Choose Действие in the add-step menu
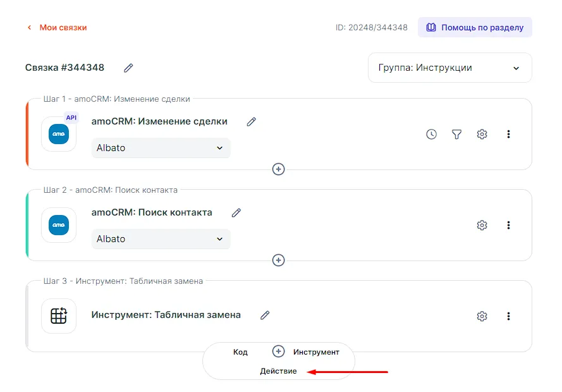The image size is (562, 392). click(x=278, y=371)
